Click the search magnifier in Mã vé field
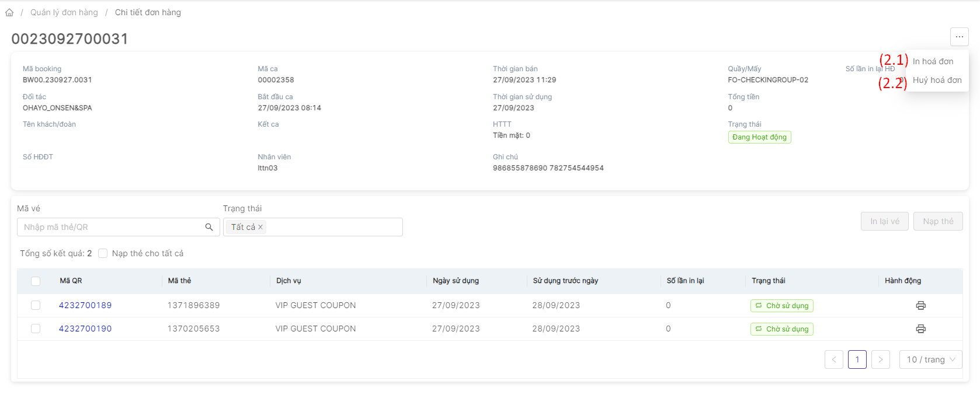Screen dimensions: 980x398 (x=208, y=227)
